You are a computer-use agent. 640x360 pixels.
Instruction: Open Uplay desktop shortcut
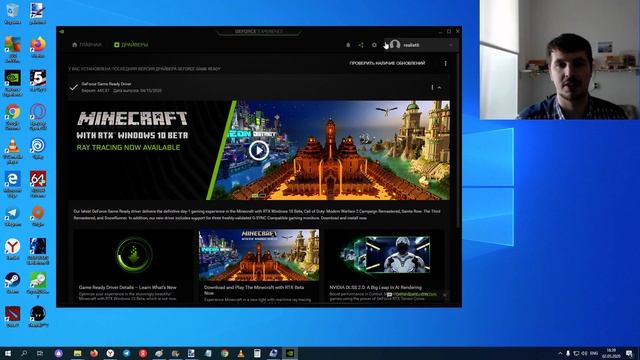click(x=38, y=149)
